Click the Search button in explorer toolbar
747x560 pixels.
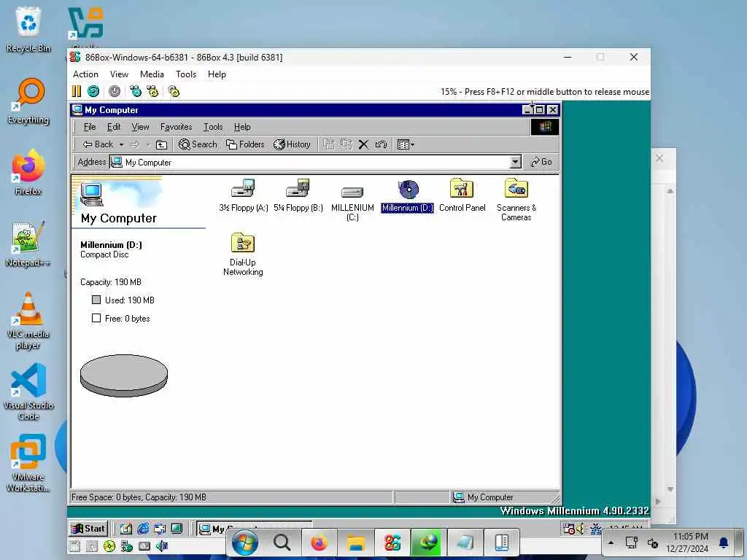tap(198, 144)
